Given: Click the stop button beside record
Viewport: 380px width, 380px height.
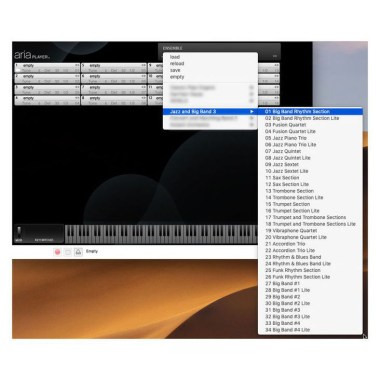Looking at the screenshot, I should 68,252.
